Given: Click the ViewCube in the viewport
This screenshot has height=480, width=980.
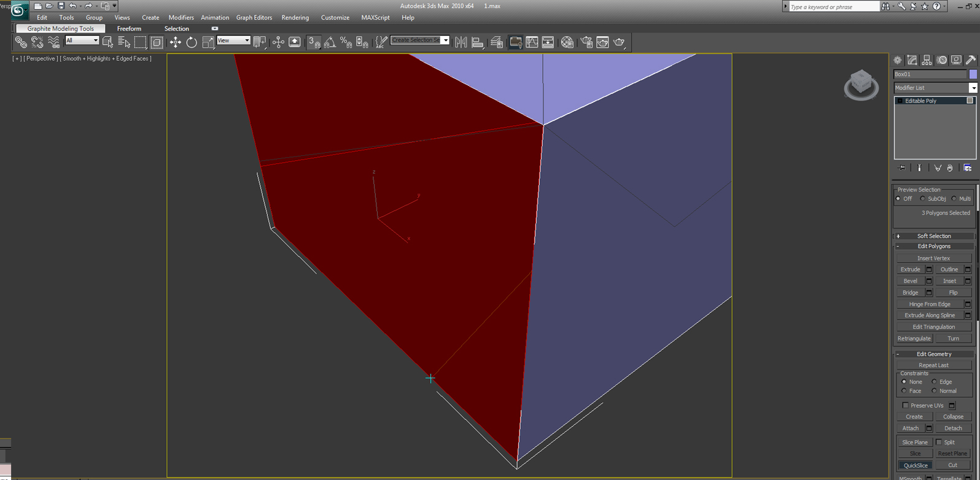Looking at the screenshot, I should tap(861, 84).
